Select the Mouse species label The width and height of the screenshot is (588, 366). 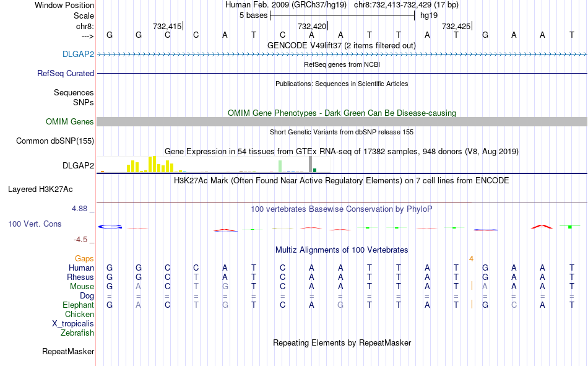tap(81, 286)
